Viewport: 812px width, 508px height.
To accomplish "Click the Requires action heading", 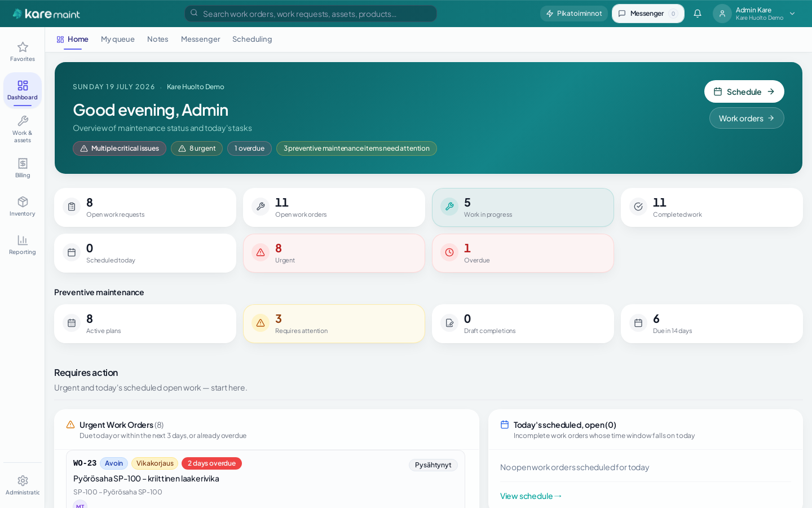I will click(86, 373).
